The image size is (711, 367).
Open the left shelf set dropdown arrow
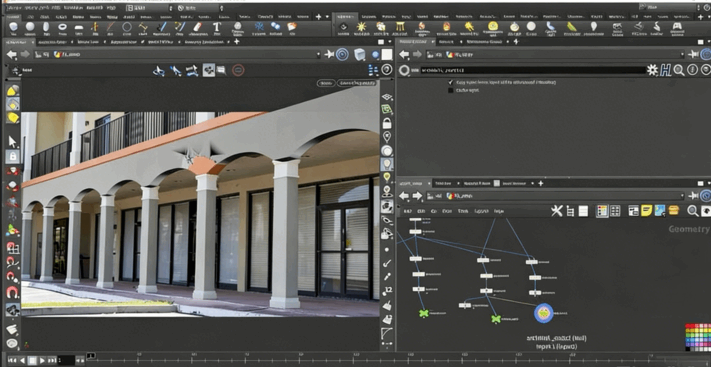click(x=327, y=17)
